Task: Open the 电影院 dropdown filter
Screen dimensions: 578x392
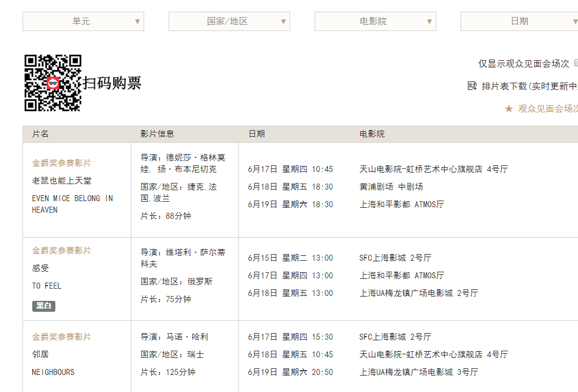Action: click(x=375, y=21)
